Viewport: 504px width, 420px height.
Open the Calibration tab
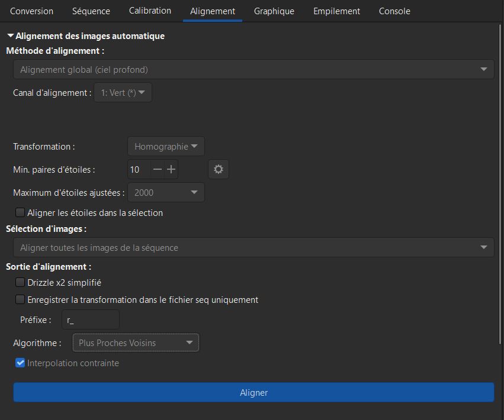tap(150, 11)
